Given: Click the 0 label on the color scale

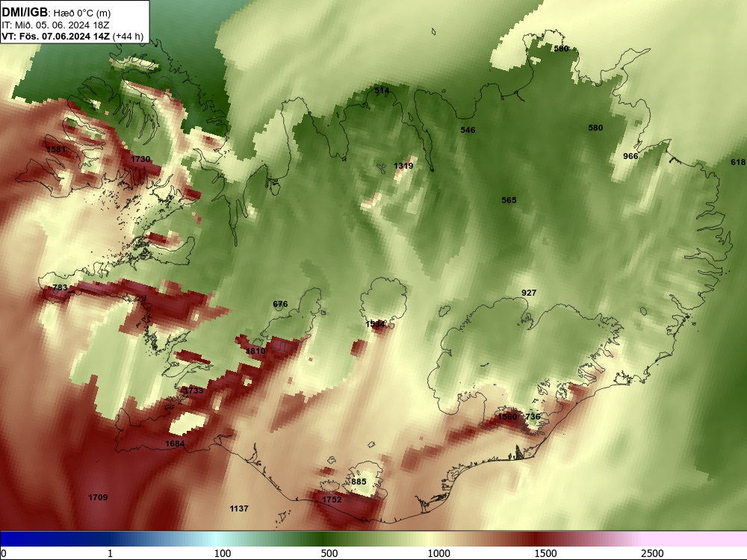Looking at the screenshot, I should [x=4, y=553].
